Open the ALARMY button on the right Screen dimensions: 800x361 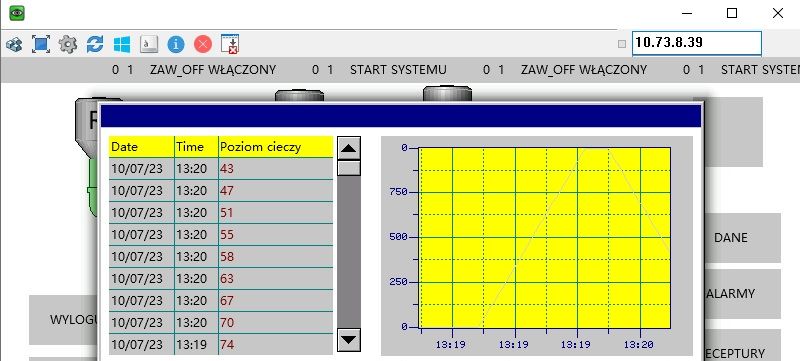point(731,294)
